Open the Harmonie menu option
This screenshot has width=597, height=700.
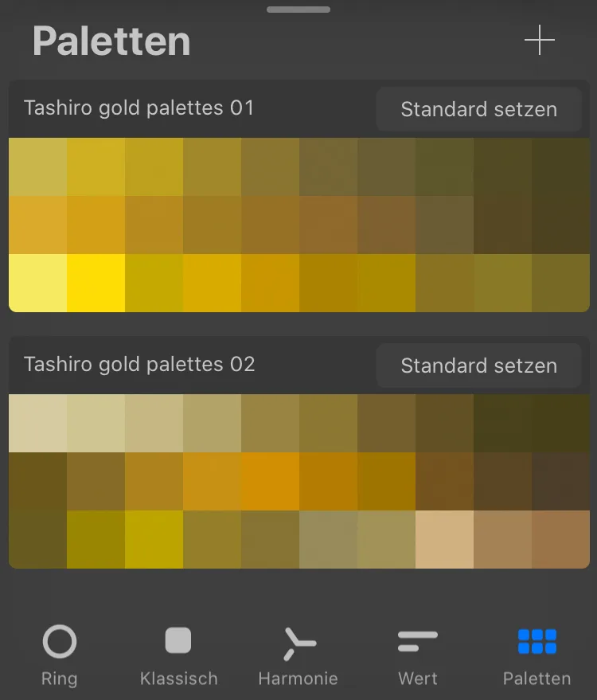298,655
